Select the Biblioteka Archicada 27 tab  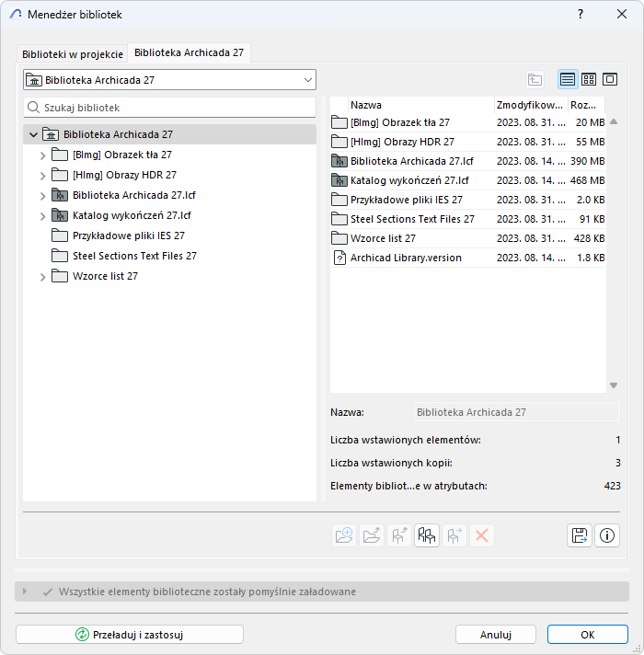189,52
